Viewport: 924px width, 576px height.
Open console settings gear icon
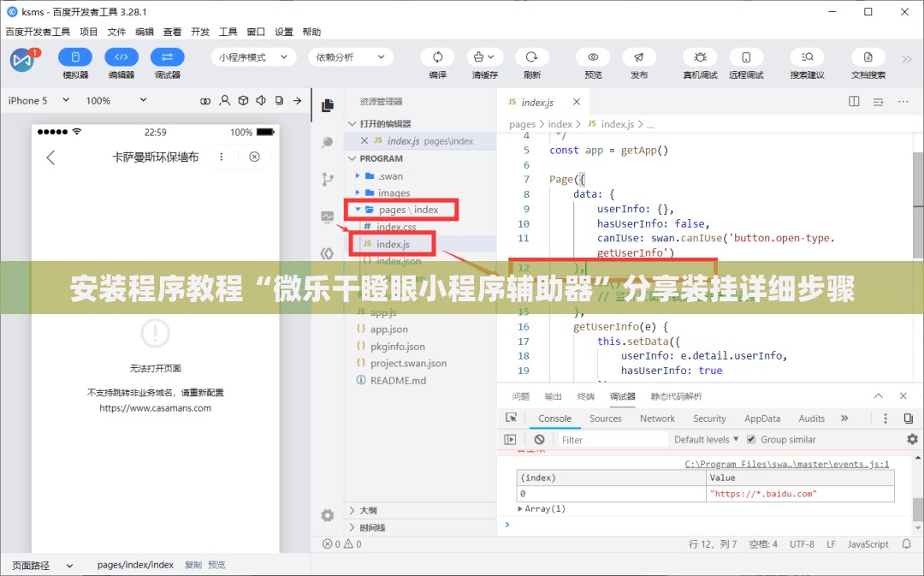coord(912,439)
